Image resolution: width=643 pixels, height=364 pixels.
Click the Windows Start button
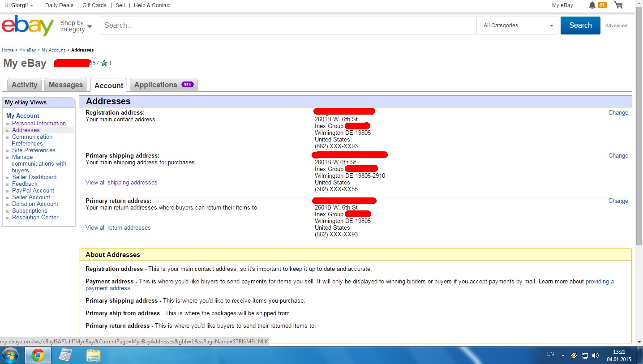point(10,355)
